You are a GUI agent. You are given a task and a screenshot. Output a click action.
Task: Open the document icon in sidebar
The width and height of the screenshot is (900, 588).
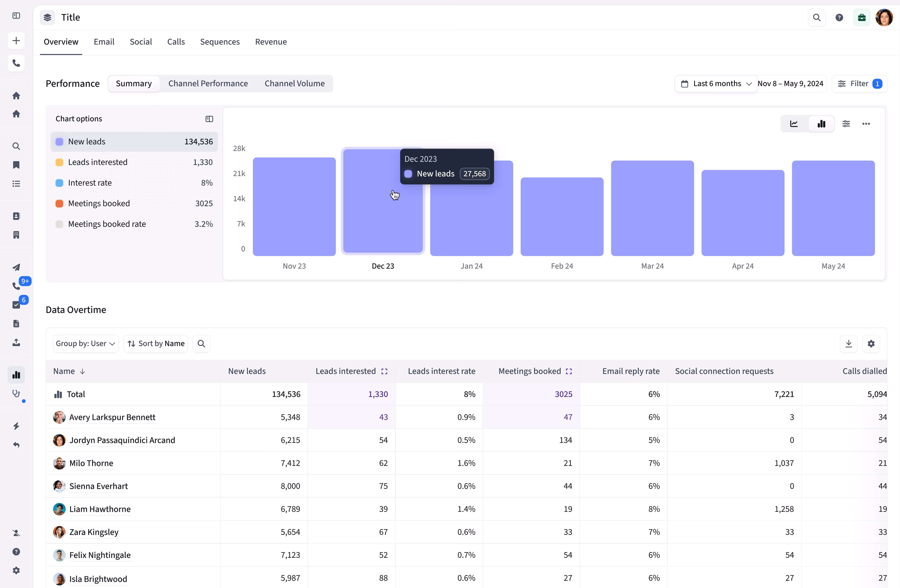click(16, 324)
